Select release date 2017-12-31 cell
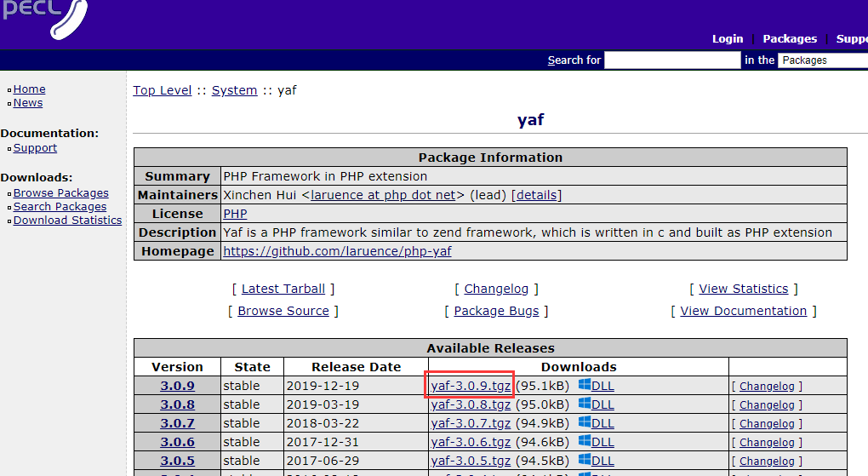The height and width of the screenshot is (476, 868). click(356, 442)
